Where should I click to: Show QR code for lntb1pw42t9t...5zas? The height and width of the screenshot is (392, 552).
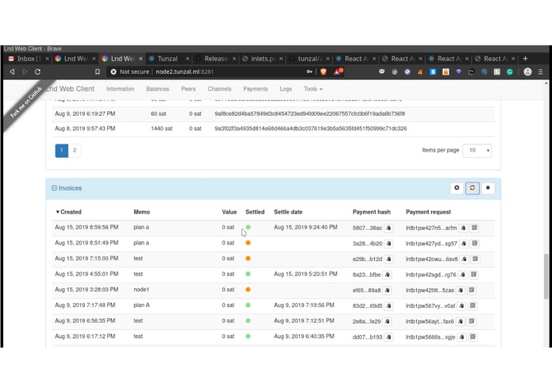472,290
